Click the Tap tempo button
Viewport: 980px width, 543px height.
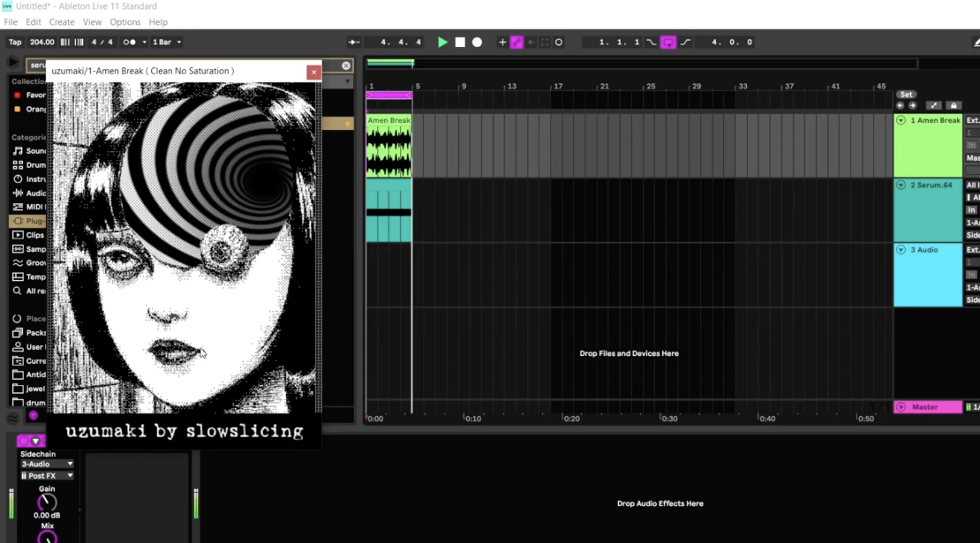pyautogui.click(x=15, y=42)
